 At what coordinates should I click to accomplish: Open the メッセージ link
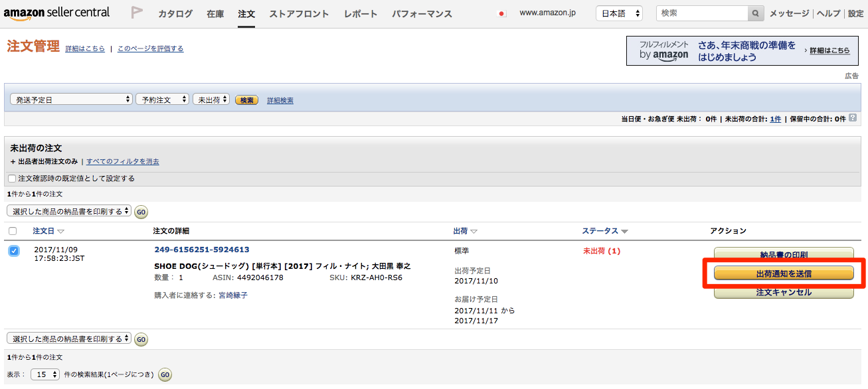[x=789, y=13]
